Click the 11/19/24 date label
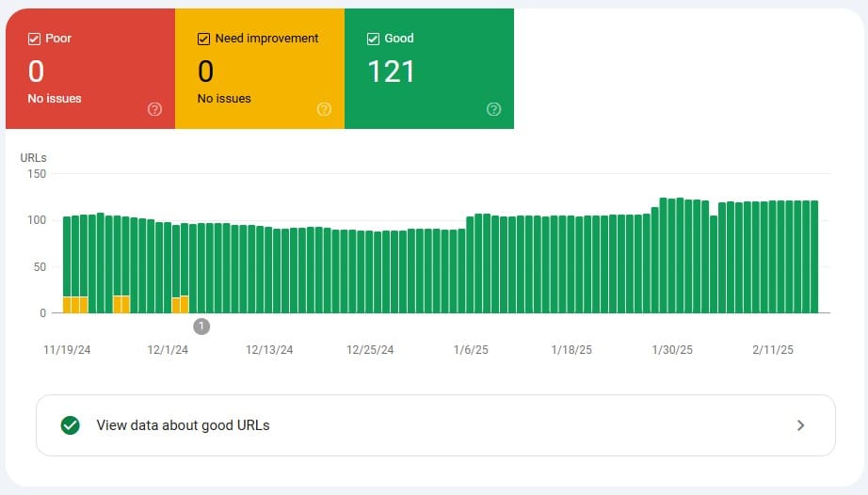This screenshot has height=495, width=868. tap(67, 350)
